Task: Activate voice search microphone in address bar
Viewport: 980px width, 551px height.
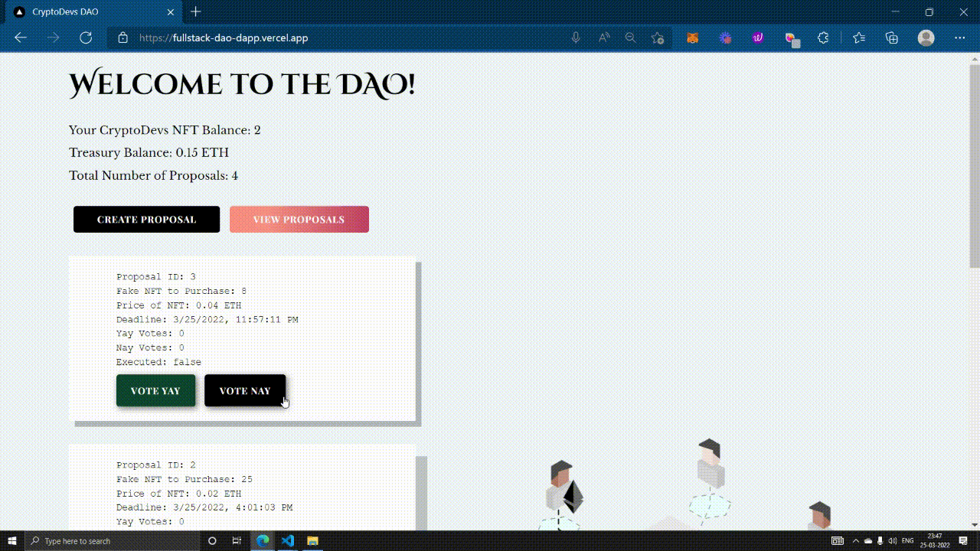Action: point(575,37)
